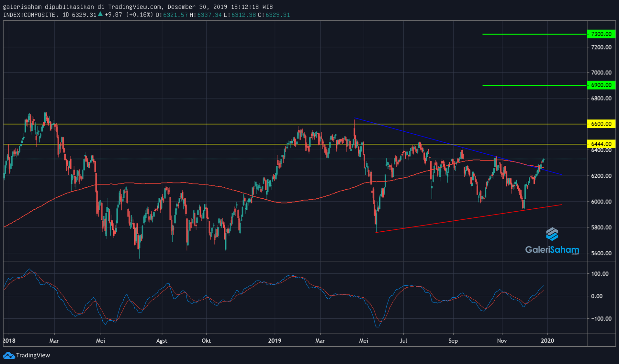Click the green 7300.00 price label
The image size is (619, 364).
601,34
